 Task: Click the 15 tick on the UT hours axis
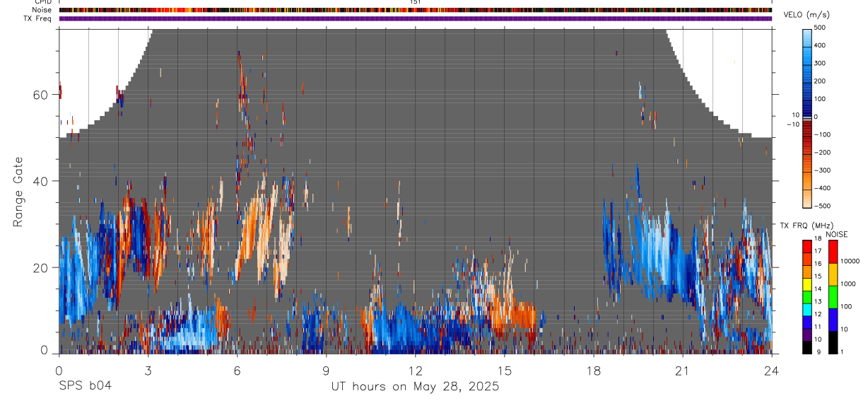[505, 370]
